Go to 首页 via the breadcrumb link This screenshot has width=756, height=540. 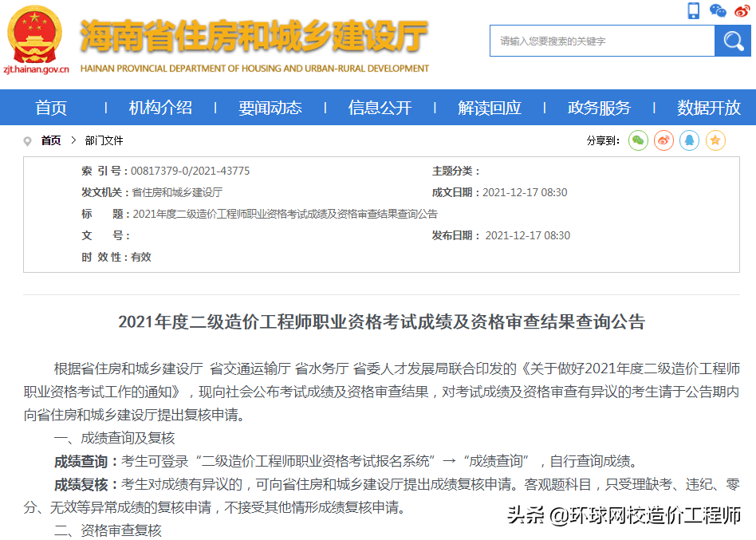49,140
